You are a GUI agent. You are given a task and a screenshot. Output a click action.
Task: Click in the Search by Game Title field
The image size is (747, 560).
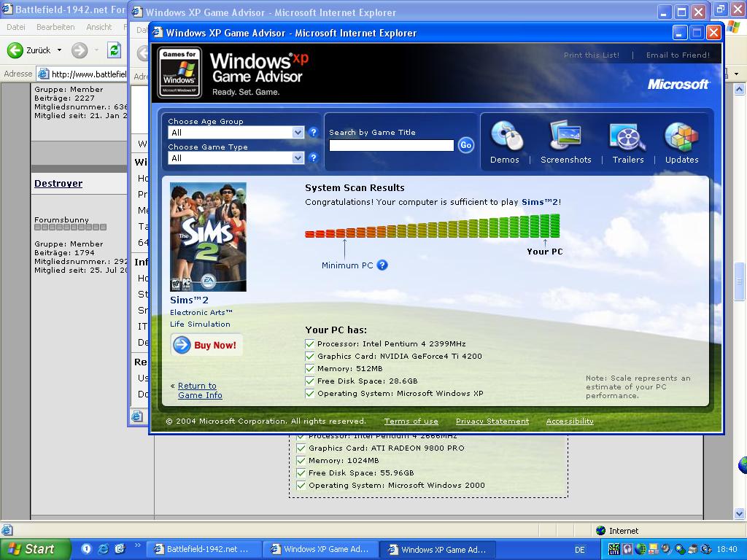392,145
